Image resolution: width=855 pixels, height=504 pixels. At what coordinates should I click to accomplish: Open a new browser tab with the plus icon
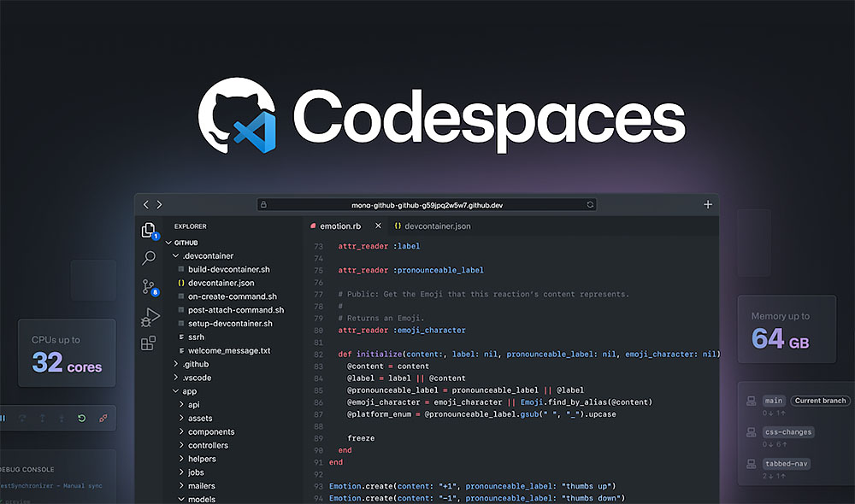click(708, 204)
